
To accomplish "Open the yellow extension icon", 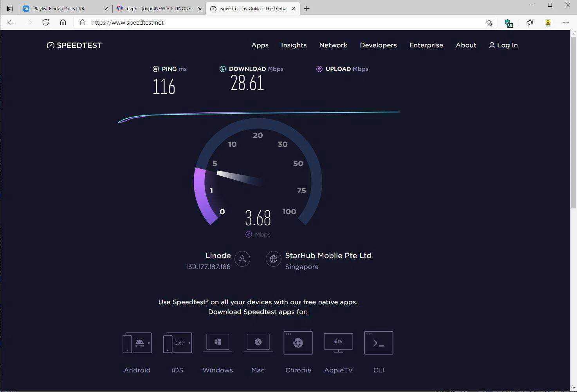I will (x=548, y=22).
